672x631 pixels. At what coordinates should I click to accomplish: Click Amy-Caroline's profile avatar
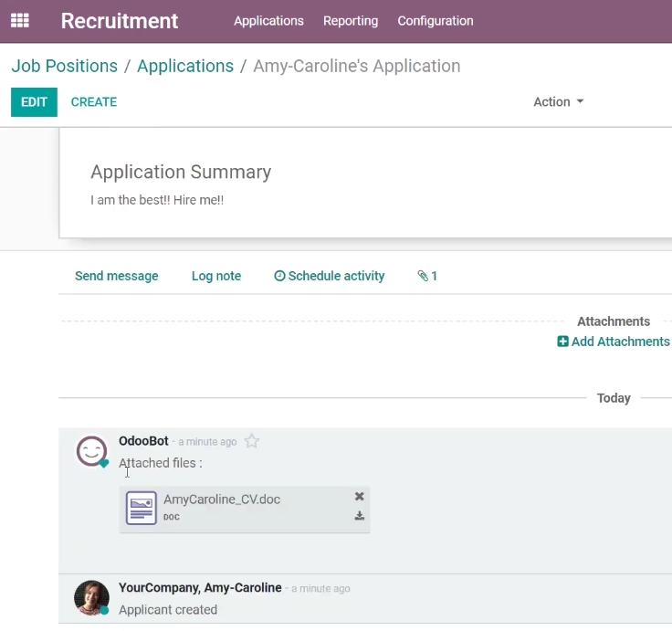pyautogui.click(x=91, y=597)
